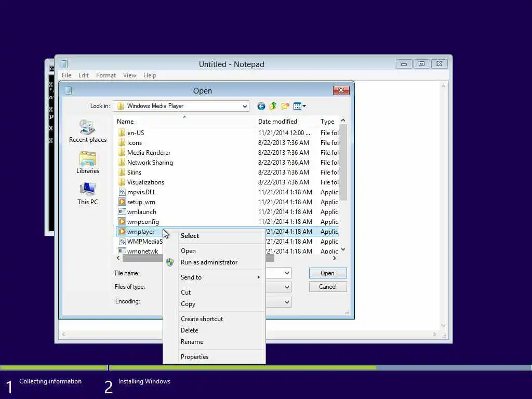Image resolution: width=532 pixels, height=399 pixels.
Task: Open Recent places in the sidebar
Action: 87,131
